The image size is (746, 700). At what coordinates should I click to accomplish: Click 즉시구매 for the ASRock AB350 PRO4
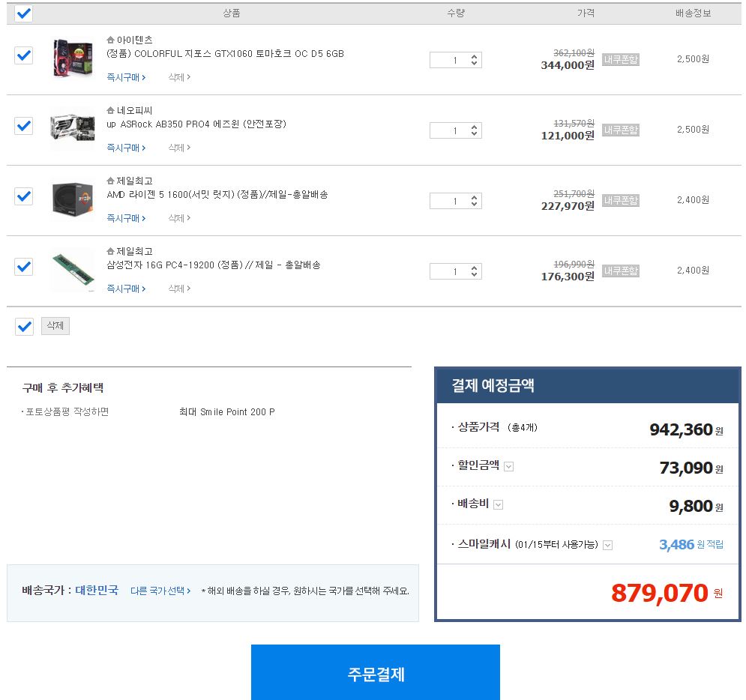[125, 148]
